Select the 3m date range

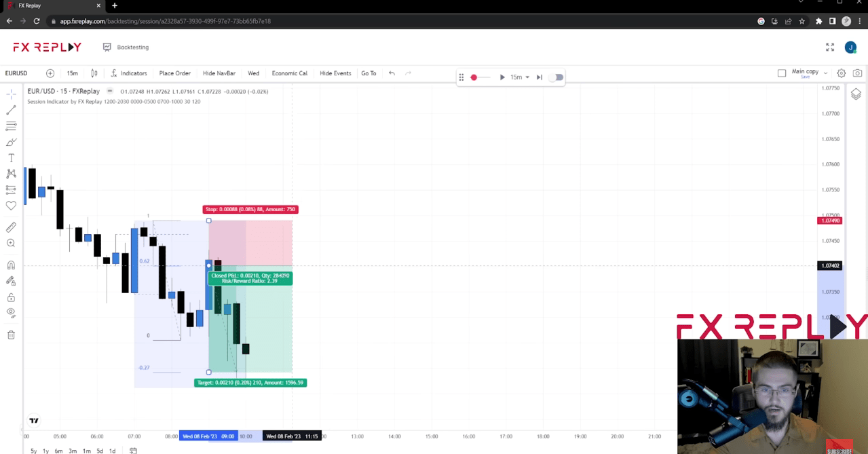pos(73,451)
